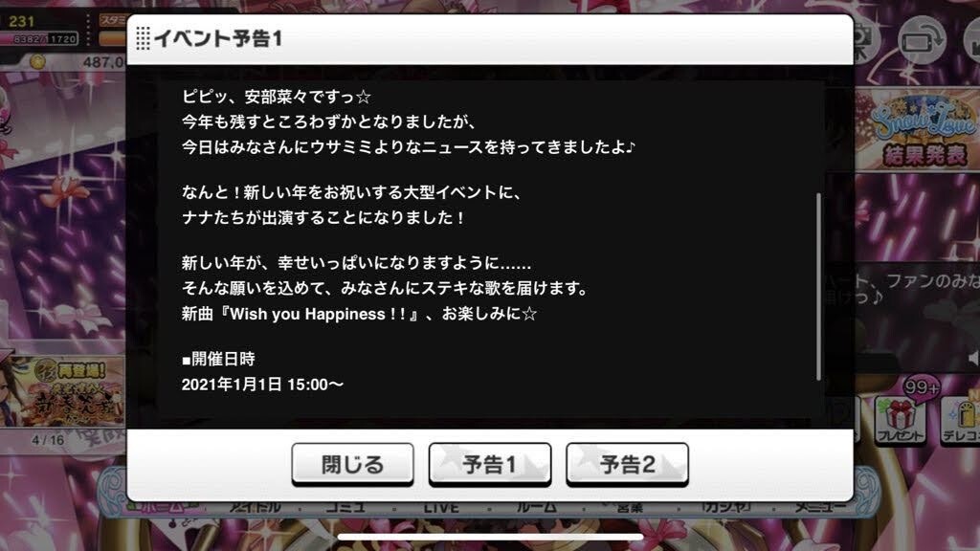Screen dimensions: 980x551
Task: Tap the dialog title drag handle dots
Action: [x=143, y=38]
